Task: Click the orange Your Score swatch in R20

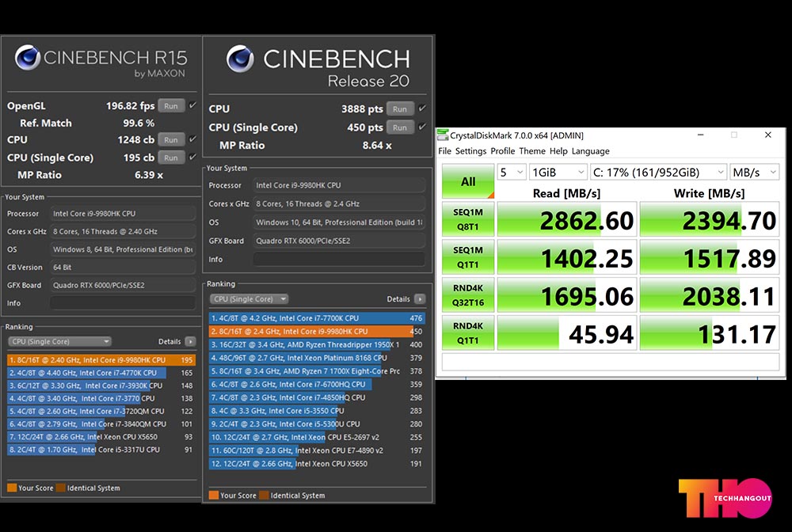Action: pyautogui.click(x=214, y=495)
